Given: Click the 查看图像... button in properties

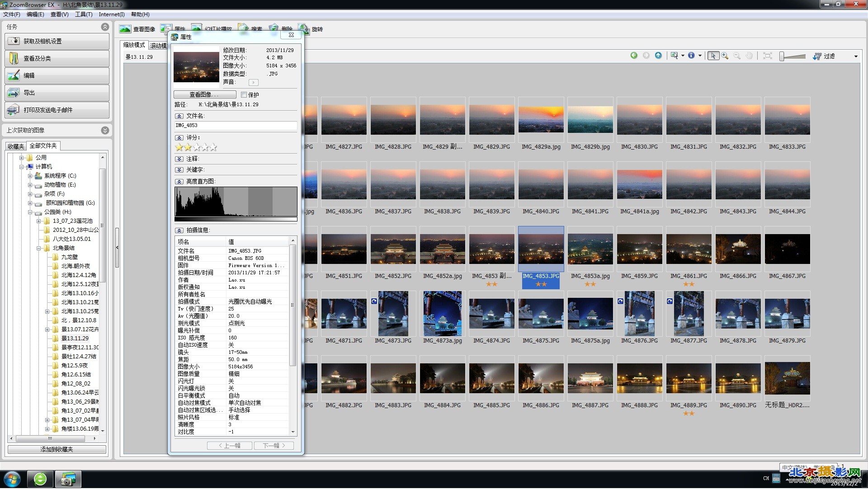Looking at the screenshot, I should tap(205, 94).
